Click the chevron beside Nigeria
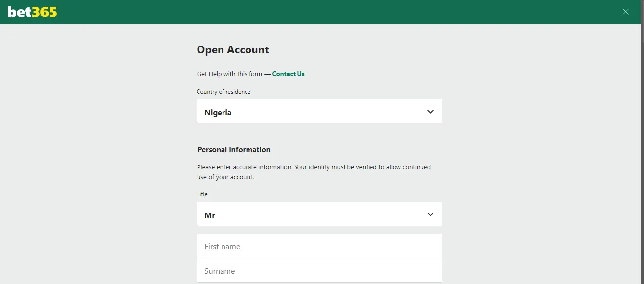Image resolution: width=644 pixels, height=284 pixels. (x=430, y=111)
